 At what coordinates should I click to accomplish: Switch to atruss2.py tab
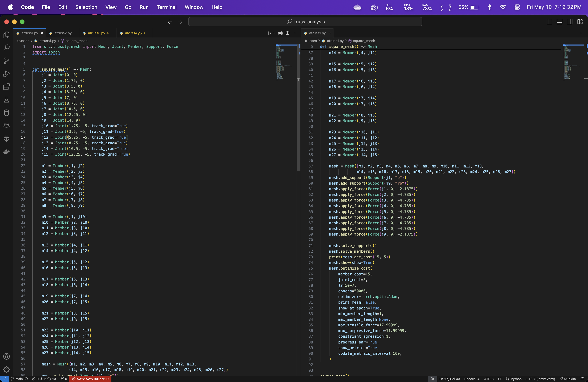63,33
